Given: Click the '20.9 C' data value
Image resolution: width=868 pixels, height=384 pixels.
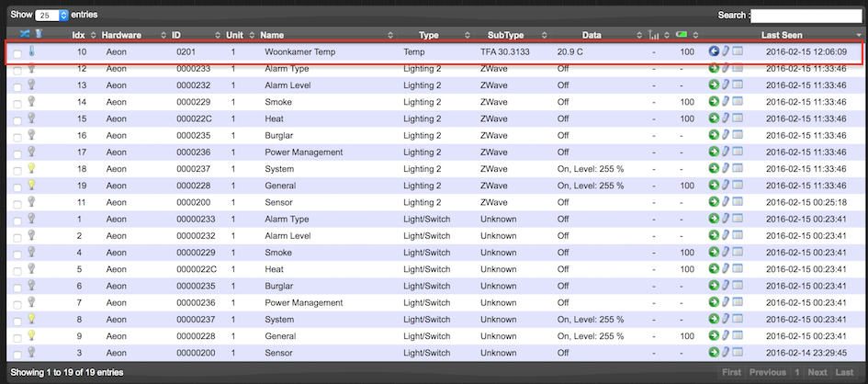Looking at the screenshot, I should pos(570,51).
